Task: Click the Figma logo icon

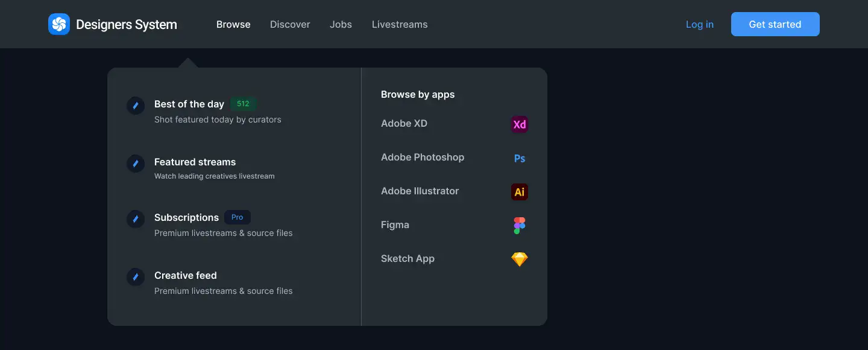Action: pyautogui.click(x=520, y=226)
